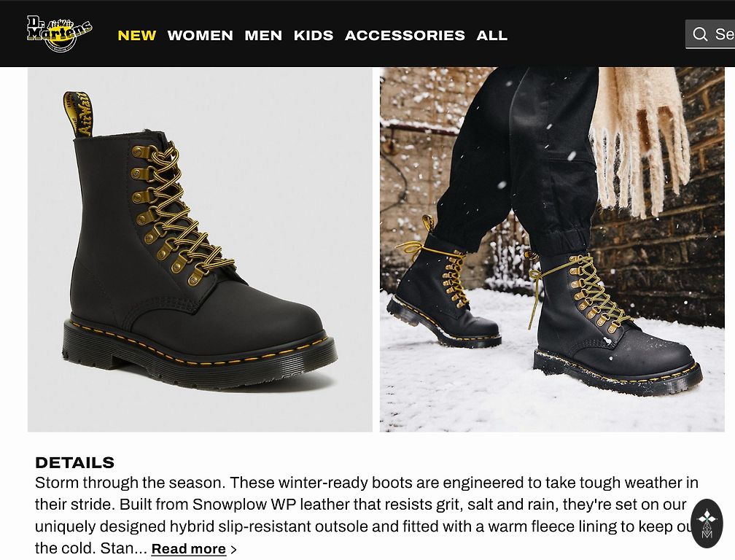Select ALL in the top navigation

pyautogui.click(x=491, y=35)
